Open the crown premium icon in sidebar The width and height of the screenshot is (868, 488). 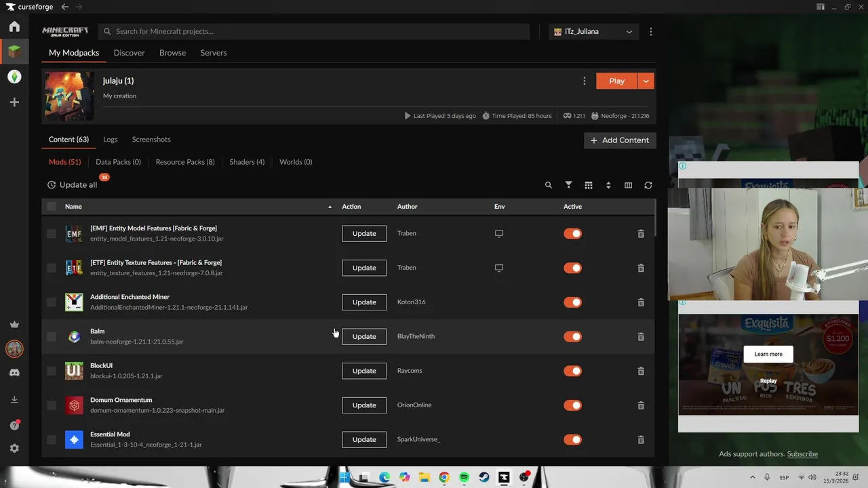coord(14,325)
